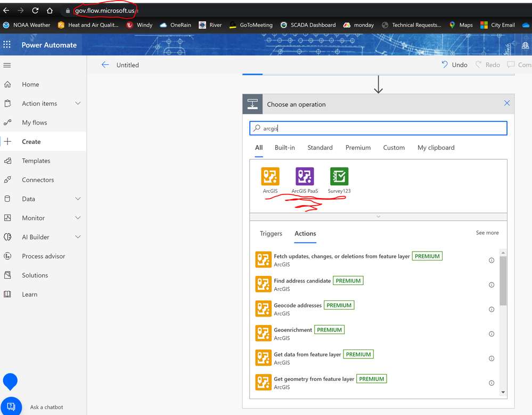Screen dimensions: 532x415
Task: Click the Untitled flow name
Action: 128,65
